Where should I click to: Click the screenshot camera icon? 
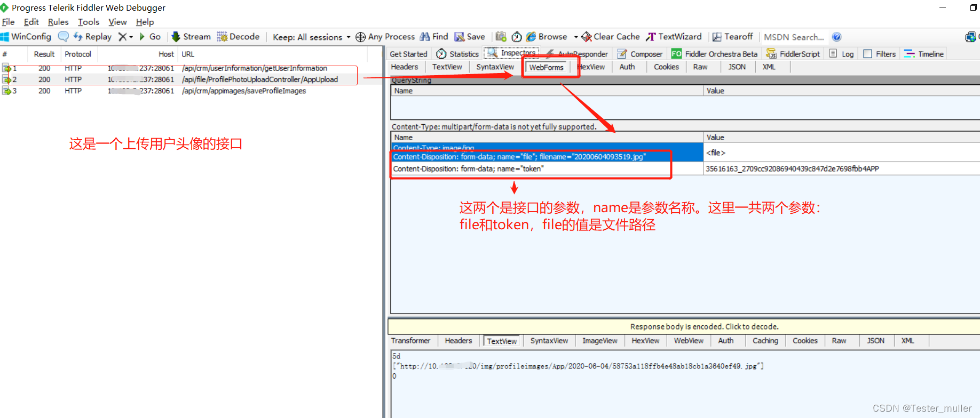(x=501, y=37)
